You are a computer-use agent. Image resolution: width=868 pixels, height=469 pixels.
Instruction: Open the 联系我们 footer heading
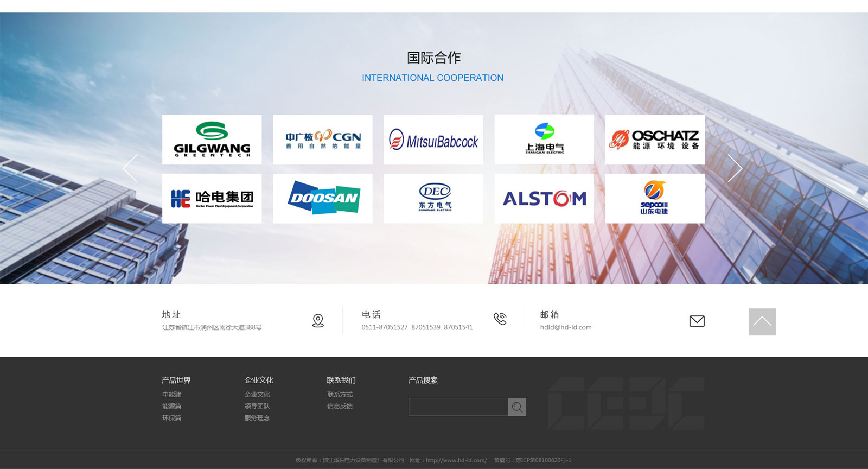[x=341, y=380]
